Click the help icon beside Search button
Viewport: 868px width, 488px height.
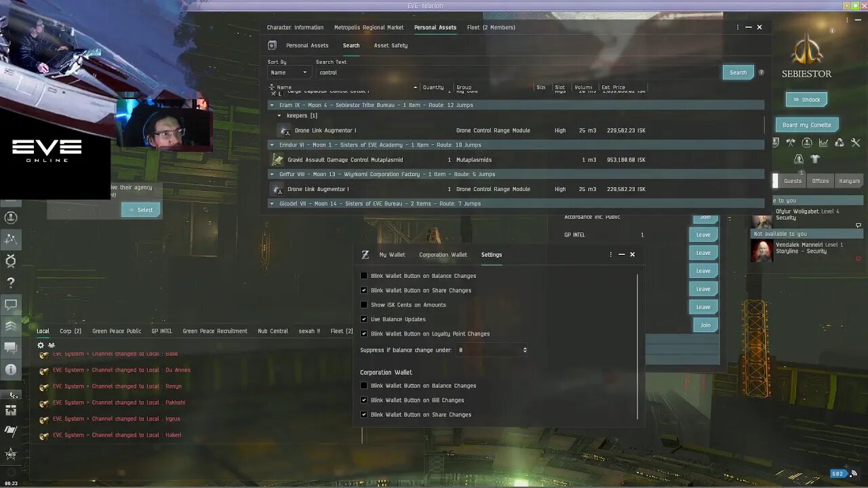click(761, 73)
